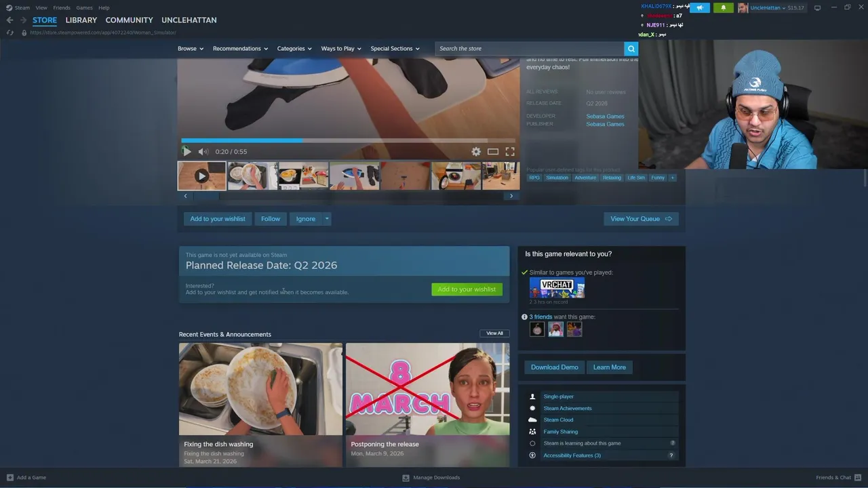Open the VRChat similar game image
The image size is (868, 488).
tap(557, 288)
